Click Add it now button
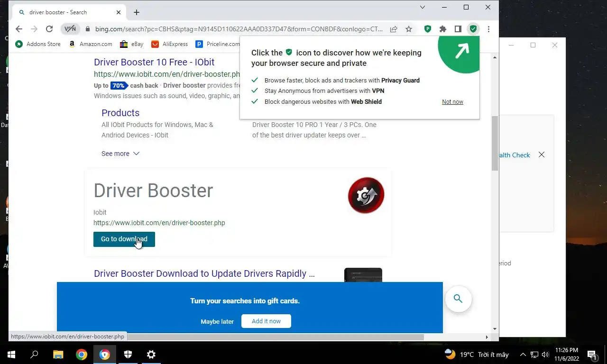This screenshot has width=607, height=364. coord(266,321)
